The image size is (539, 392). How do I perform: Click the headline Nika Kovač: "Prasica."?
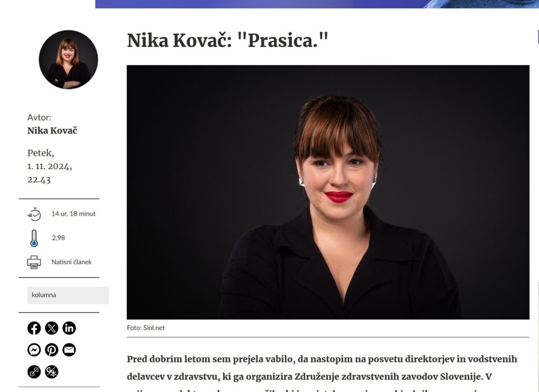pos(227,41)
